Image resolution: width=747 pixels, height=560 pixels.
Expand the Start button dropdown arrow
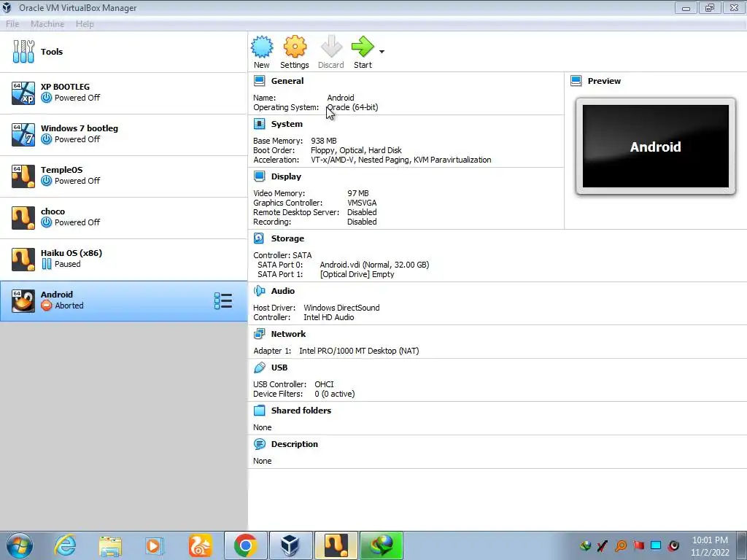tap(382, 52)
